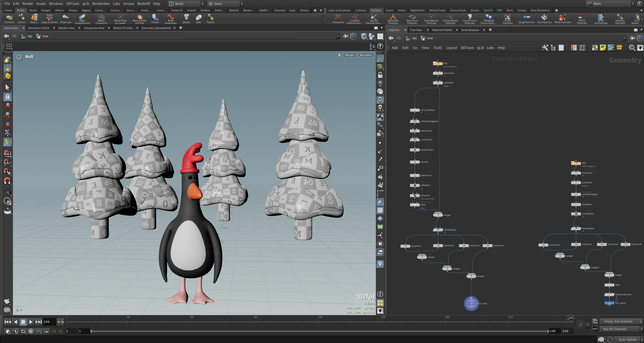Click the Parent shelf tool
The image size is (644, 343).
tap(211, 19)
